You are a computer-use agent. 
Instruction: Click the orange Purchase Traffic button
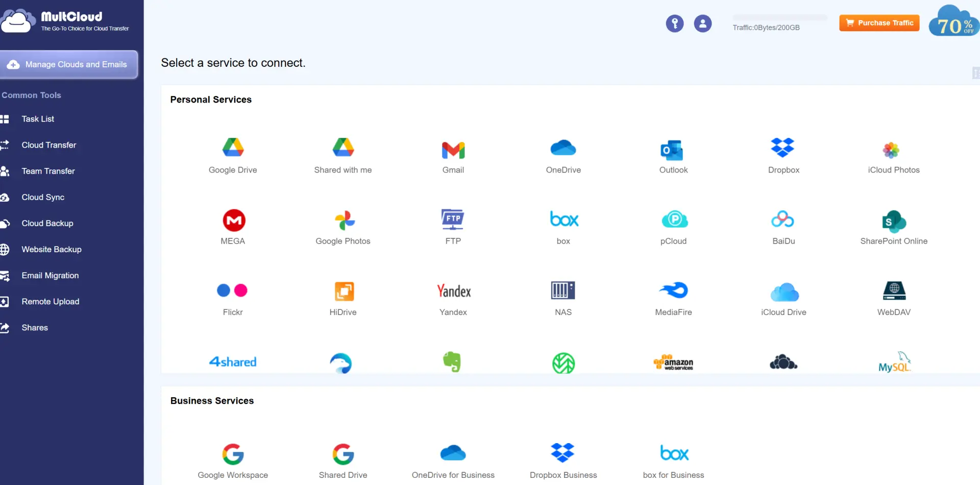[x=879, y=23]
